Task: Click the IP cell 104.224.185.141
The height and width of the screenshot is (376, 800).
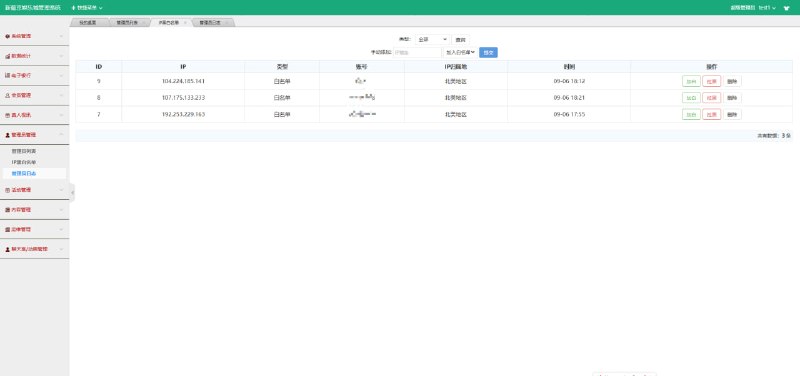Action: (x=183, y=81)
